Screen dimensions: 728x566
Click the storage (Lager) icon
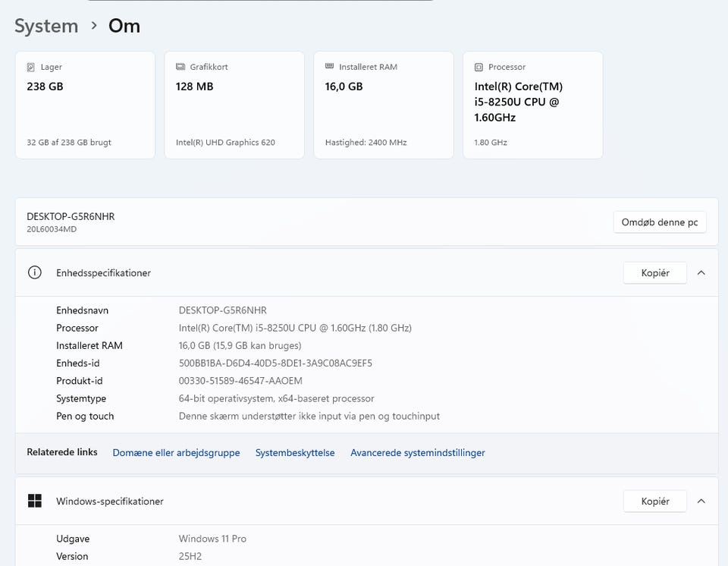(31, 67)
